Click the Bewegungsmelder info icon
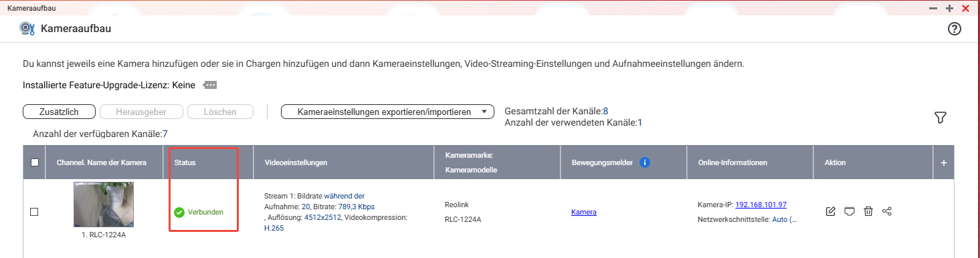This screenshot has width=980, height=258. [x=645, y=162]
